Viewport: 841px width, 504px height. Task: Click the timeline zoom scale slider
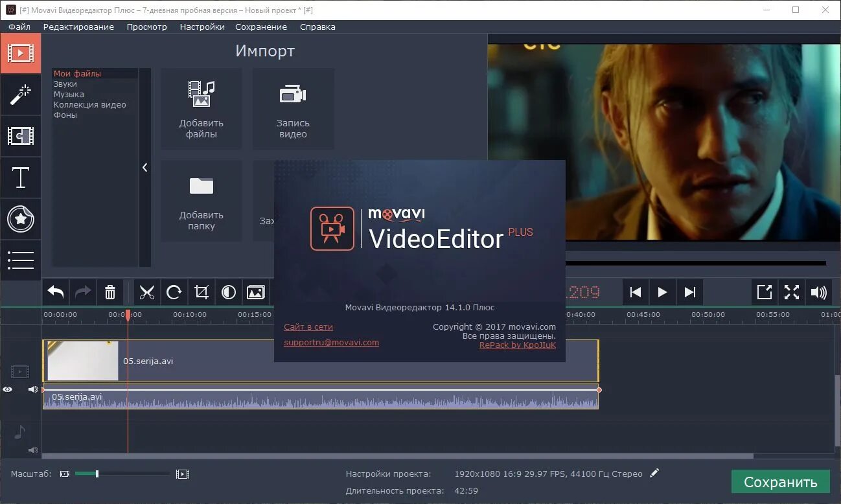tap(122, 474)
